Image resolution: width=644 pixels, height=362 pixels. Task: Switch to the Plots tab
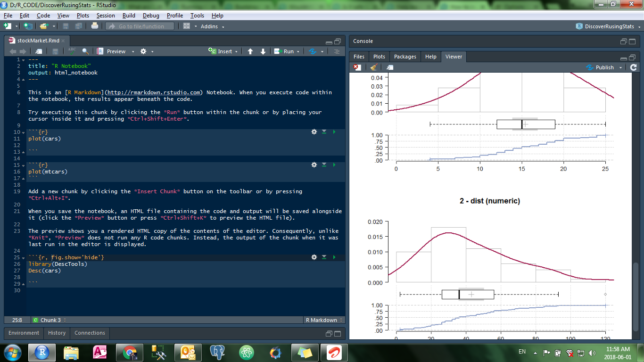tap(379, 57)
